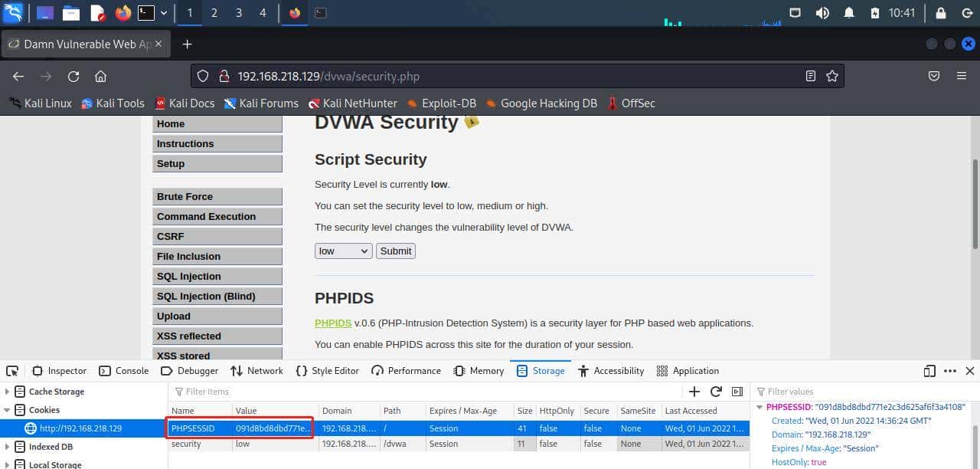Reload the current page
This screenshot has height=469, width=980.
coord(73,76)
